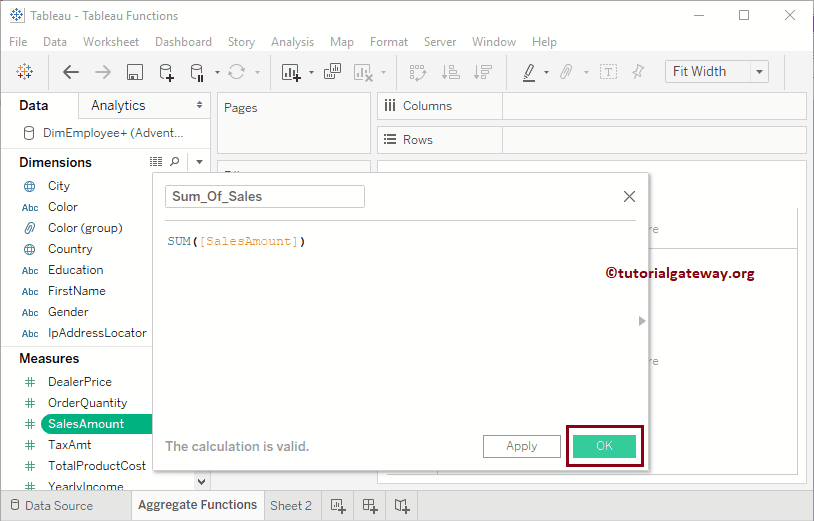Click the refresh run update icon
Image resolution: width=814 pixels, height=521 pixels.
pyautogui.click(x=237, y=72)
